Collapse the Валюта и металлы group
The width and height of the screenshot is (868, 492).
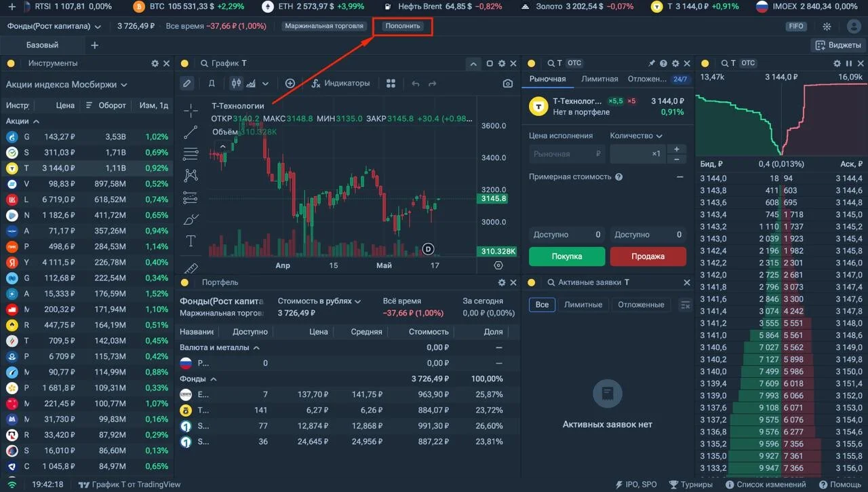[x=220, y=347]
